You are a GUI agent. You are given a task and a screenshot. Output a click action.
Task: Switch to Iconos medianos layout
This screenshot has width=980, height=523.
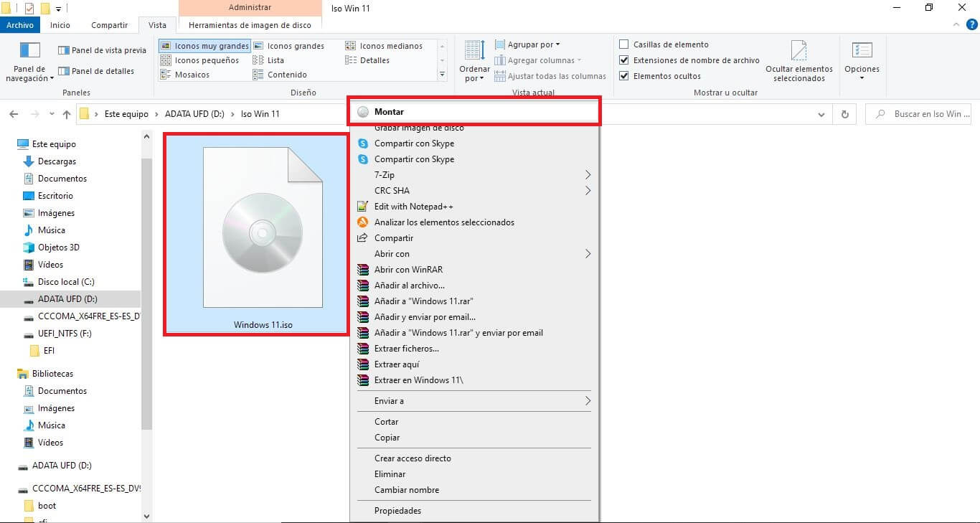384,46
